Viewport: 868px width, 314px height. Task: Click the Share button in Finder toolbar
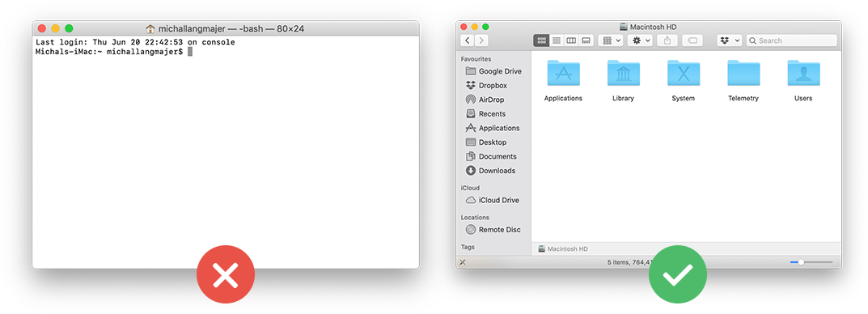pyautogui.click(x=667, y=40)
